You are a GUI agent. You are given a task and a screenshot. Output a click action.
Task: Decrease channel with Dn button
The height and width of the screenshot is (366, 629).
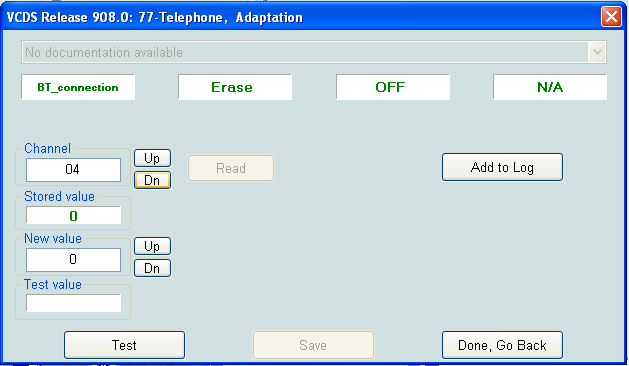[x=152, y=180]
